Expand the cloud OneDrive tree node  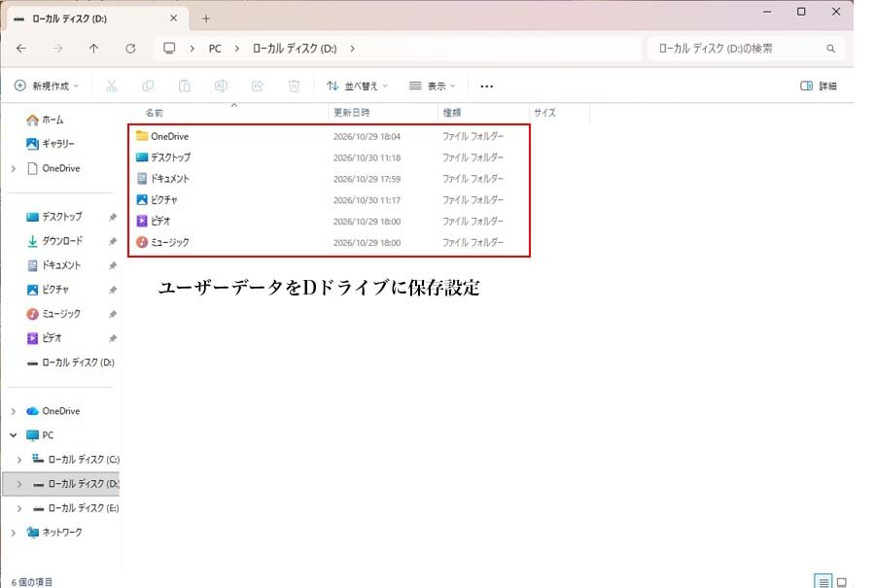coord(14,411)
